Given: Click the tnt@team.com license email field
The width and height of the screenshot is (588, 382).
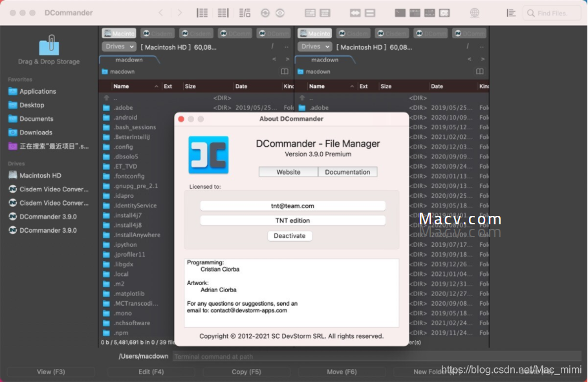Looking at the screenshot, I should (x=292, y=206).
